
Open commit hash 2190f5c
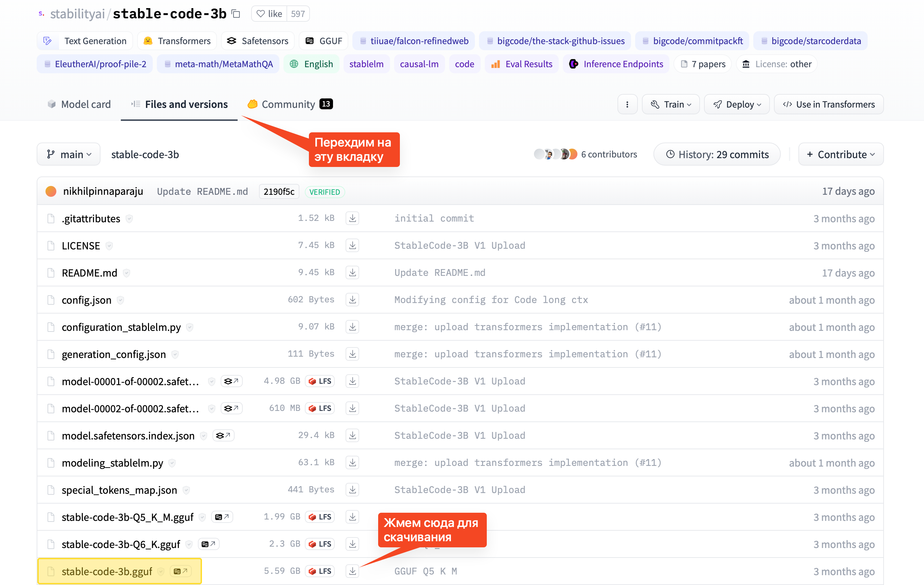(x=279, y=191)
